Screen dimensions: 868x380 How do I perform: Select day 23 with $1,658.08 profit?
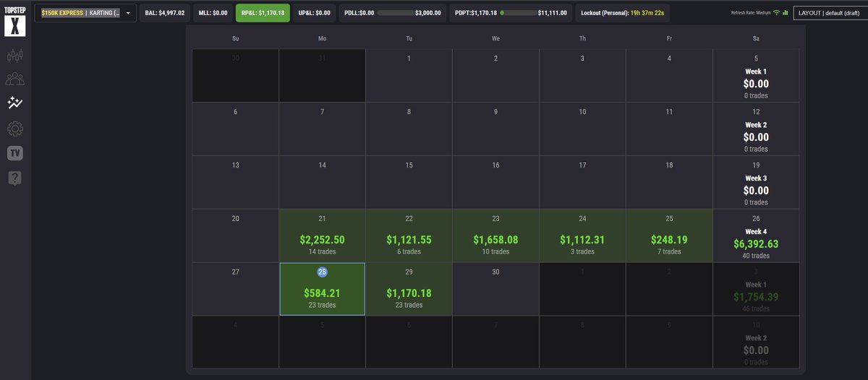click(495, 236)
